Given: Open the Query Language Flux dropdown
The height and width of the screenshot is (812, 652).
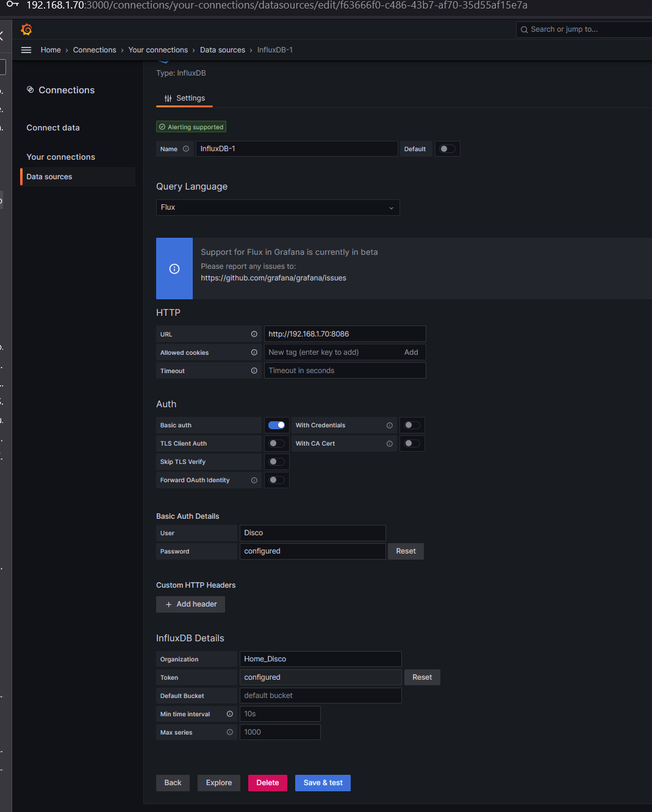Looking at the screenshot, I should [x=278, y=207].
